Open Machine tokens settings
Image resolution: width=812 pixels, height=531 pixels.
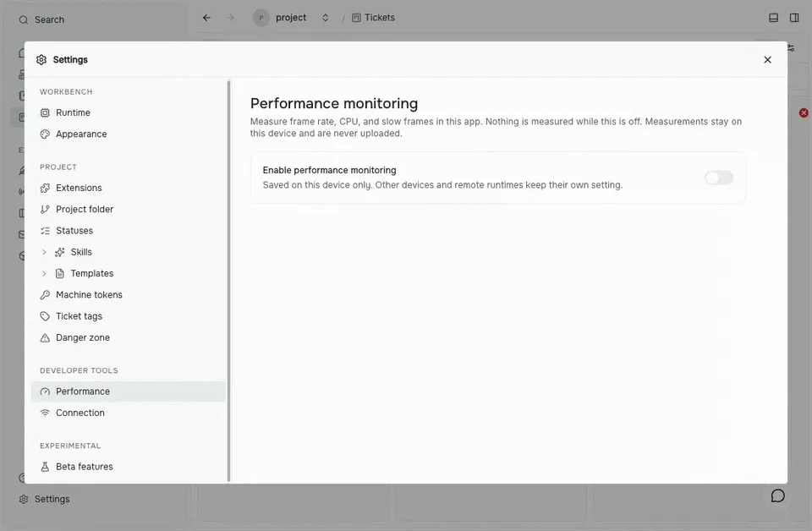(x=128, y=294)
